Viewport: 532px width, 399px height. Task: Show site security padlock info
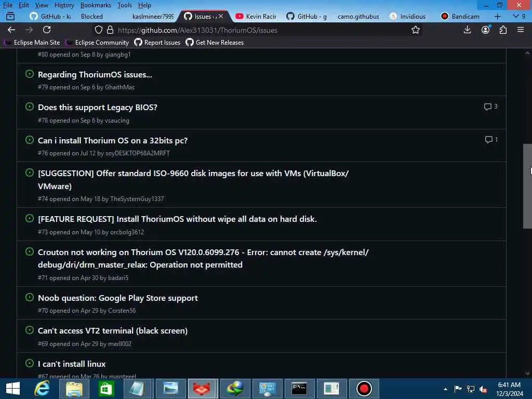pyautogui.click(x=110, y=30)
